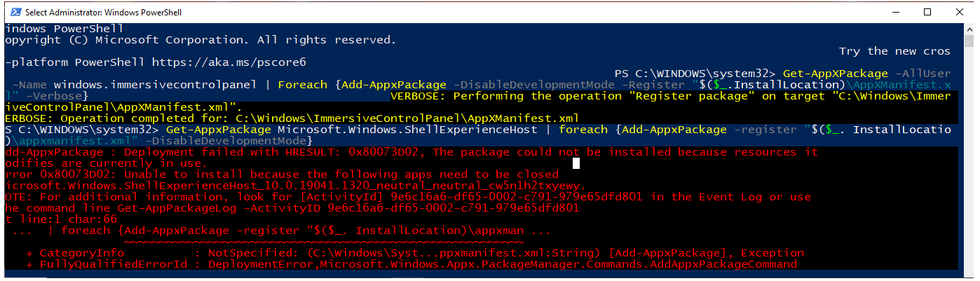Maximize the PowerShell window
Screen dimensions: 980x281
927,12
